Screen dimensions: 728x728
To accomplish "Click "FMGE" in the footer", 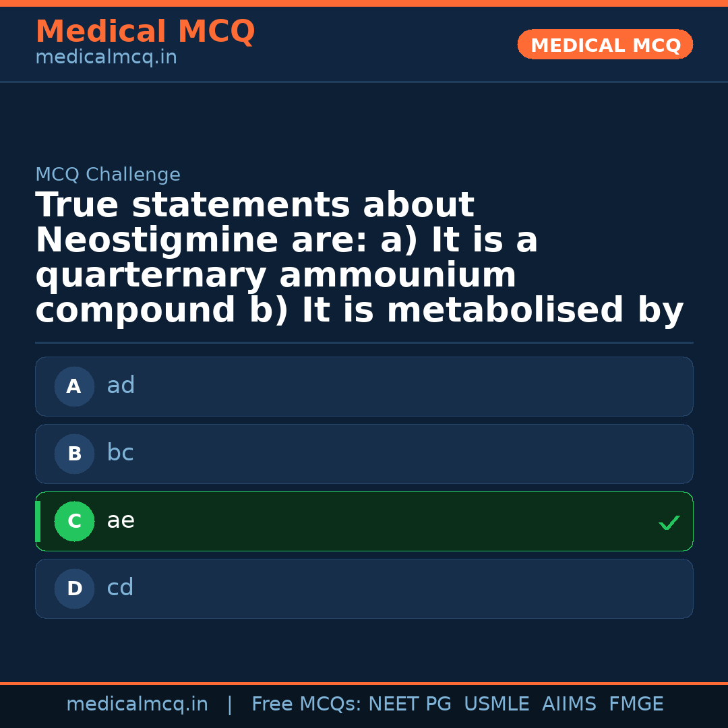I will pyautogui.click(x=636, y=704).
